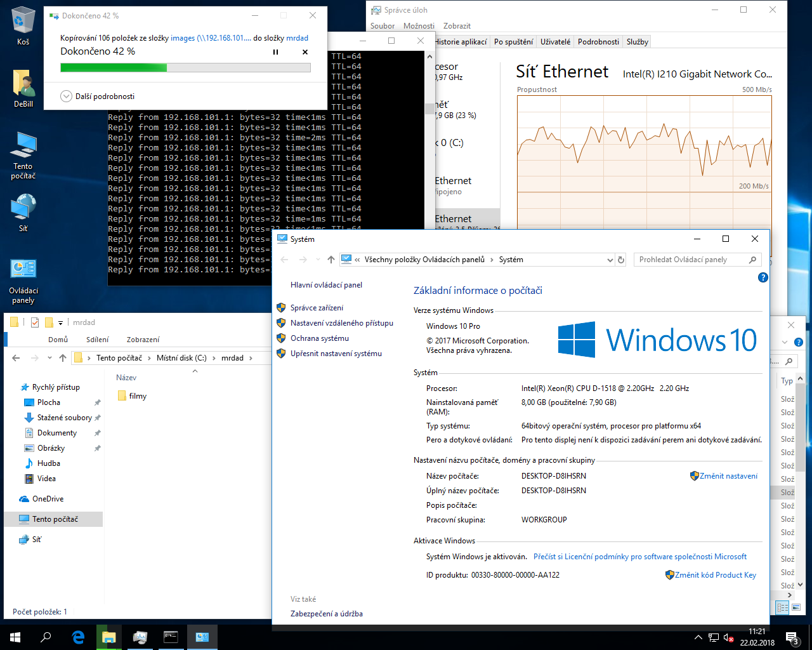Switch to details view in the background Explorer window
812x650 pixels.
click(783, 607)
